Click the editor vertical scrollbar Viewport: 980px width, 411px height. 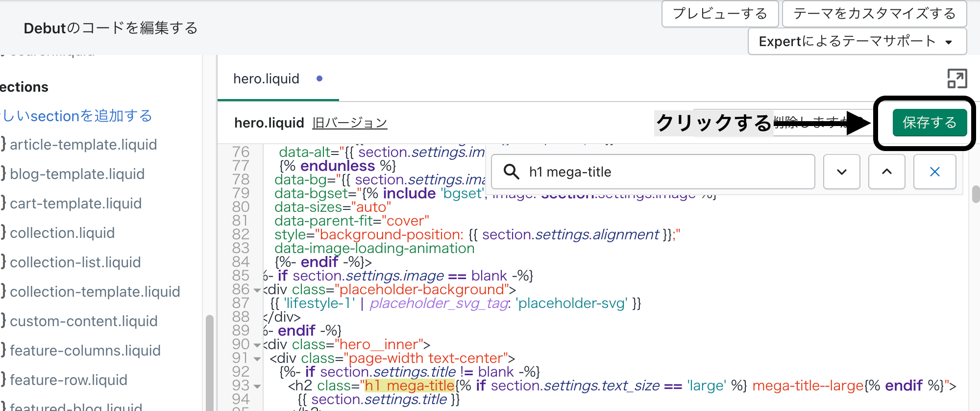coord(976,194)
